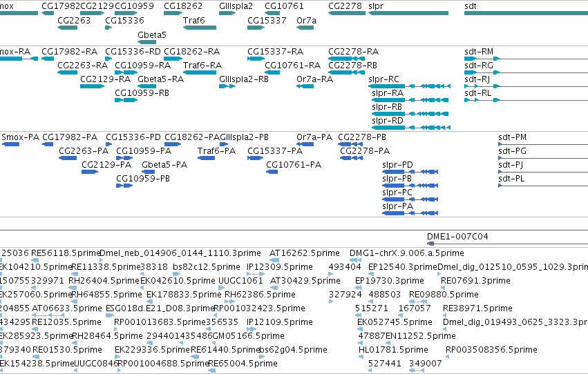
Task: Select the Gbeta5 gene feature
Action: tap(147, 42)
